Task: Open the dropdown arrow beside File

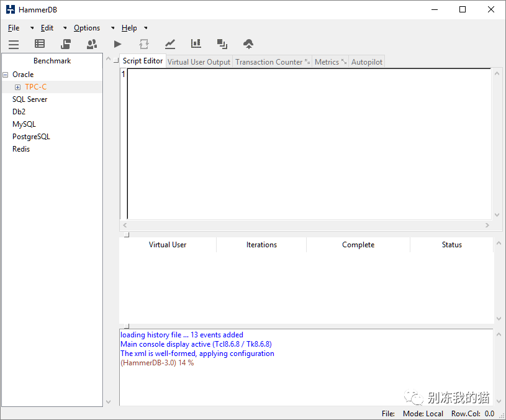Action: [32, 28]
